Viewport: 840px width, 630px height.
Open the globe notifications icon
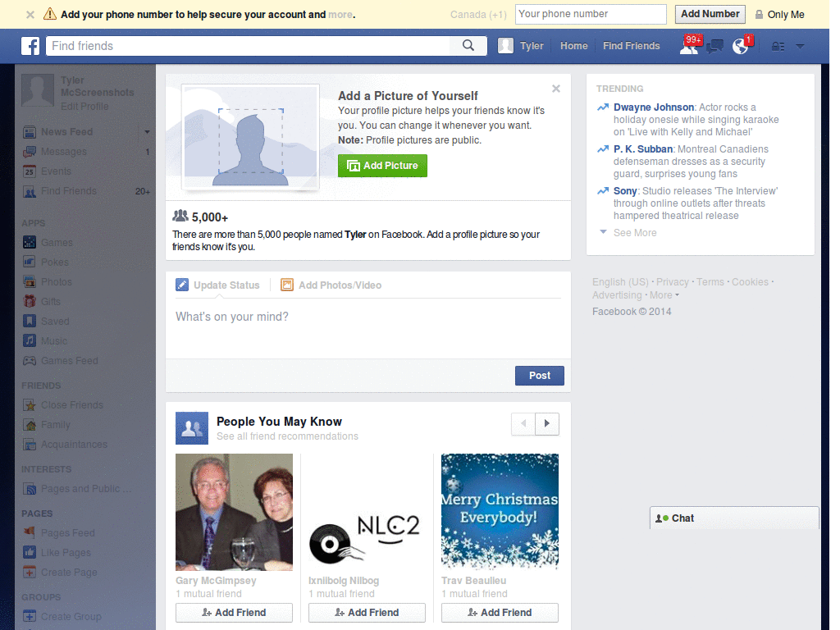point(742,46)
